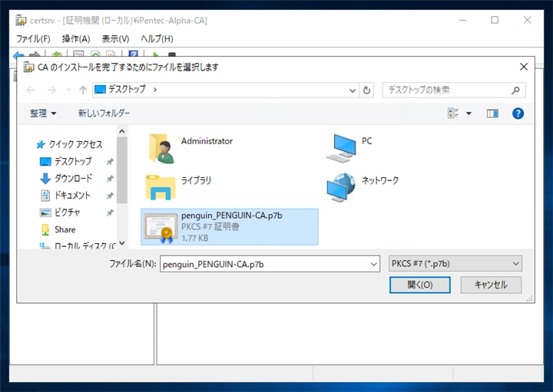Open the recent locations dropdown arrow
This screenshot has height=392, width=553.
pyautogui.click(x=68, y=91)
